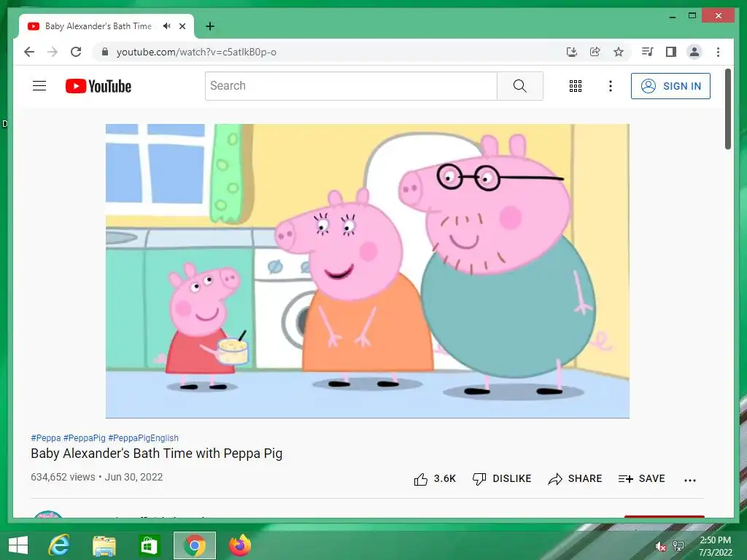Launch Firefox from taskbar
Image resolution: width=747 pixels, height=560 pixels.
coord(240,545)
